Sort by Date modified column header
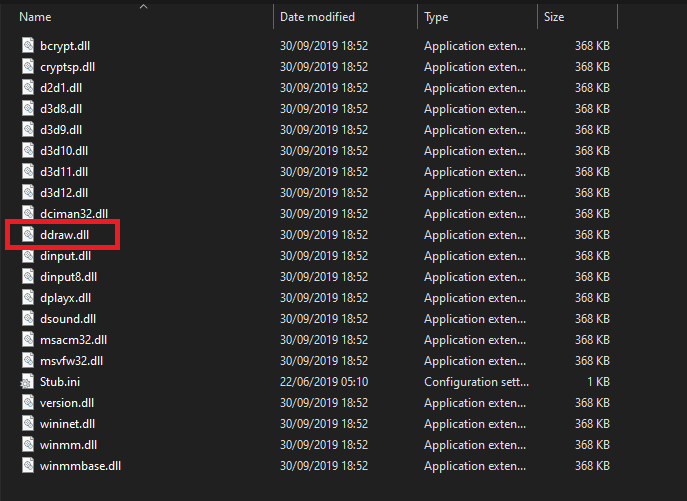This screenshot has width=687, height=501. coord(319,17)
